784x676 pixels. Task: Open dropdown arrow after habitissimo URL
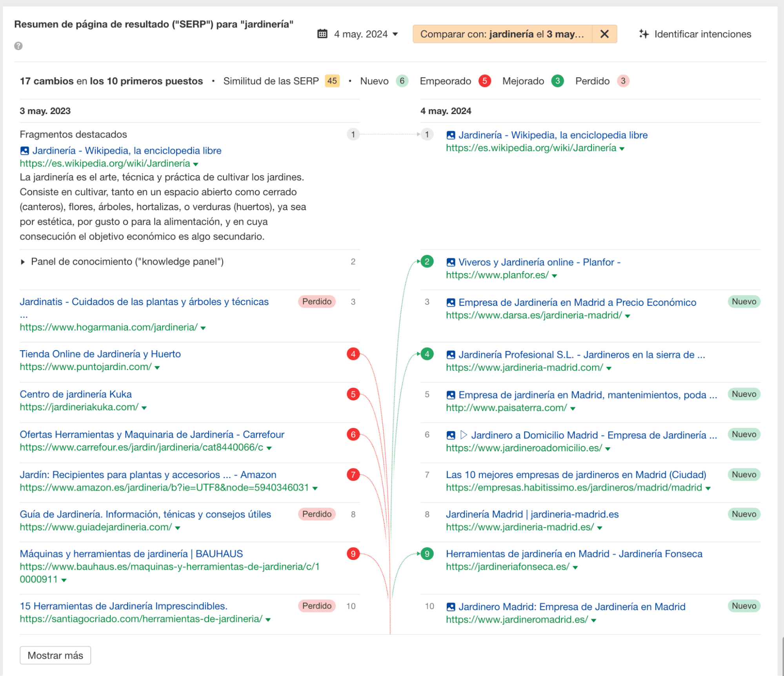tap(708, 489)
